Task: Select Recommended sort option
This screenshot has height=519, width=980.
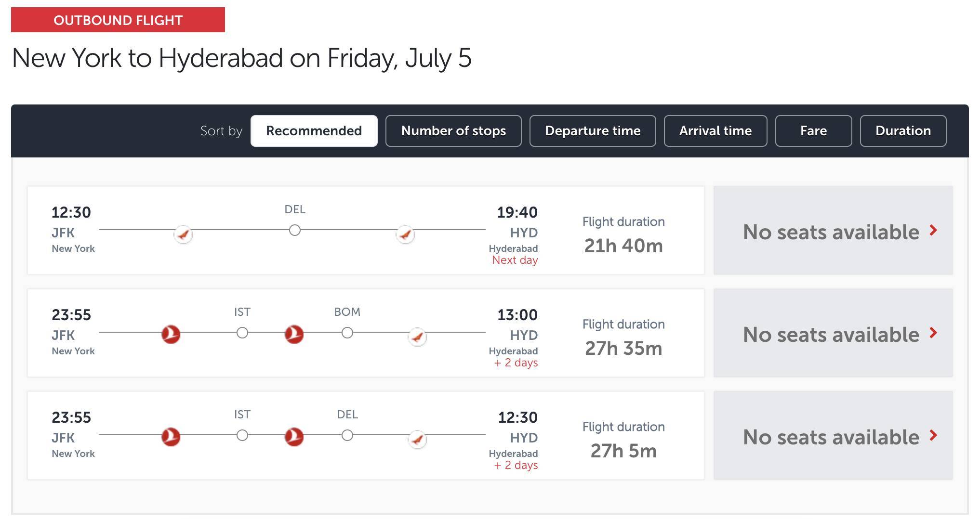Action: point(314,131)
